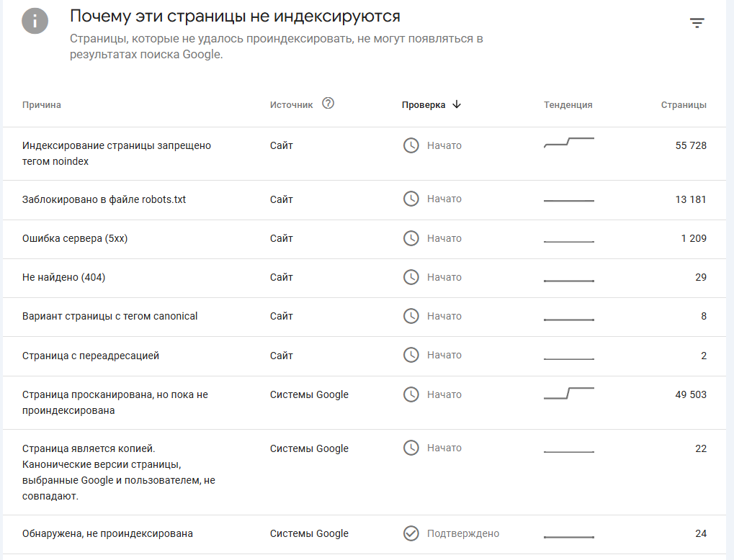Screen dimensions: 734x560
Task: Open the 'Страница с переадресацией' row
Action: pyautogui.click(x=91, y=356)
